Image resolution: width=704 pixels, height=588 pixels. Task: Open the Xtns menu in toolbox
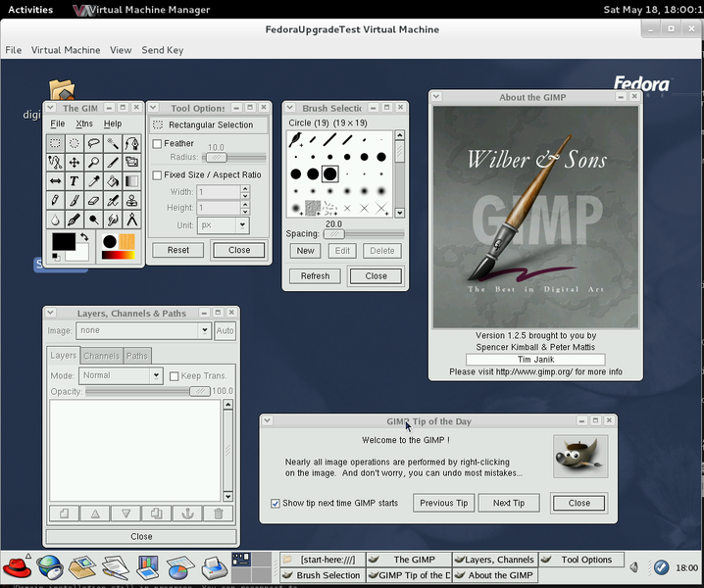pos(84,123)
